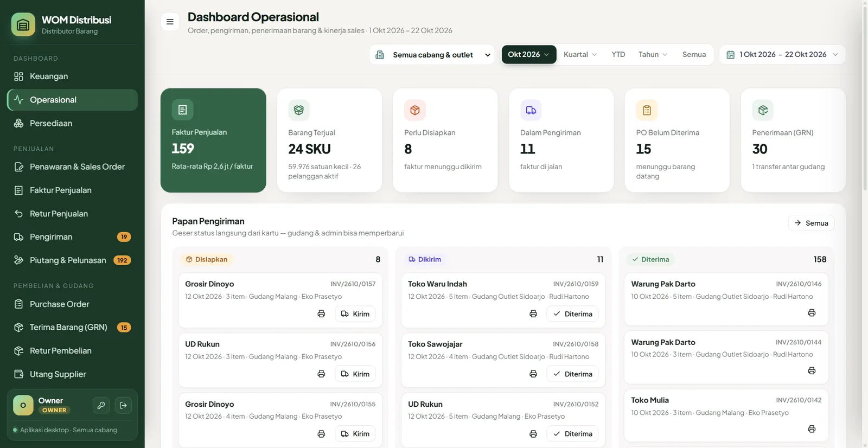Go to Penawaran & Sales Order
Image resolution: width=868 pixels, height=448 pixels.
coord(72,167)
